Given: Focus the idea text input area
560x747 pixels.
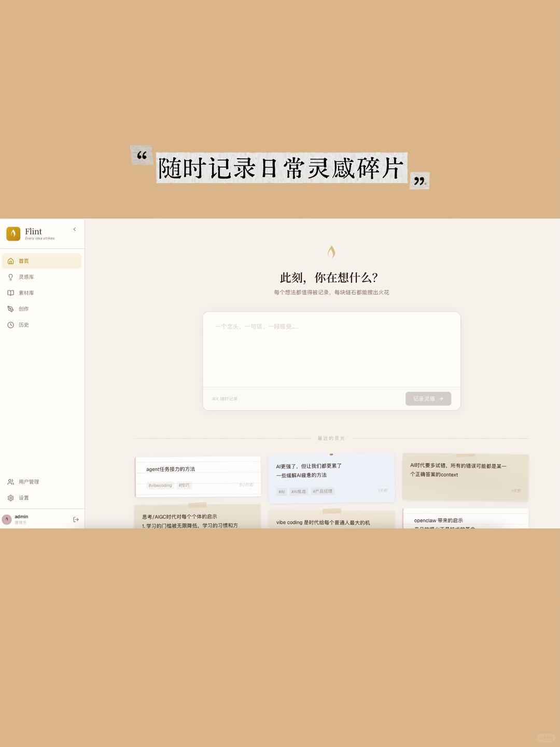Looking at the screenshot, I should (331, 349).
